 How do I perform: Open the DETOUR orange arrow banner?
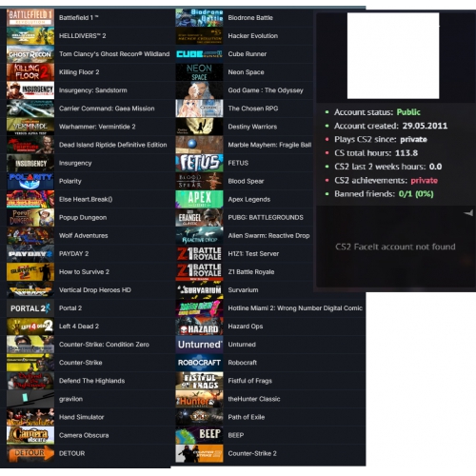click(x=30, y=453)
